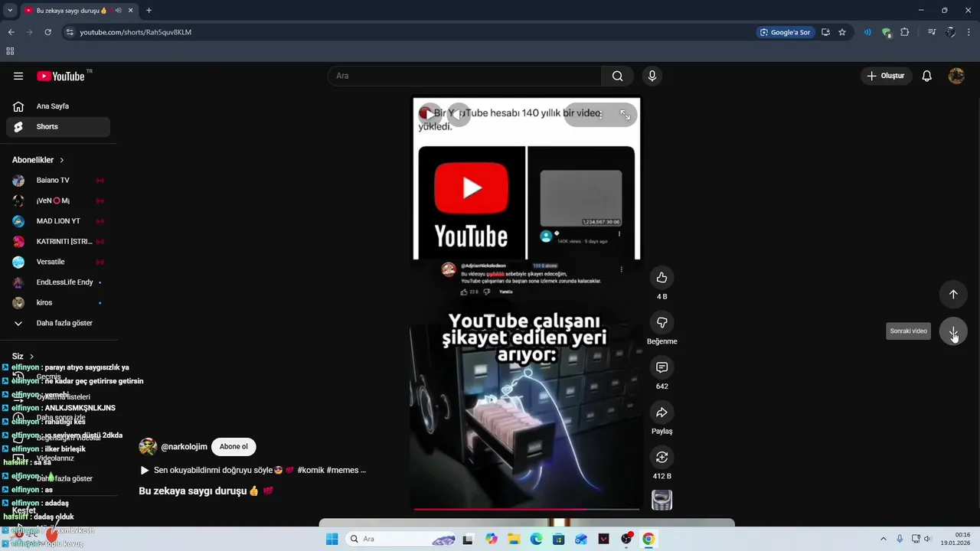Click the taskbar Ara search box
This screenshot has width=980, height=551.
(401, 539)
